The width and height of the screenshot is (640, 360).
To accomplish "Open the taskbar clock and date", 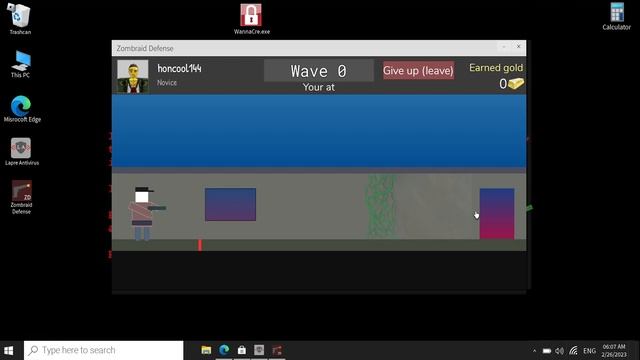I will point(613,351).
